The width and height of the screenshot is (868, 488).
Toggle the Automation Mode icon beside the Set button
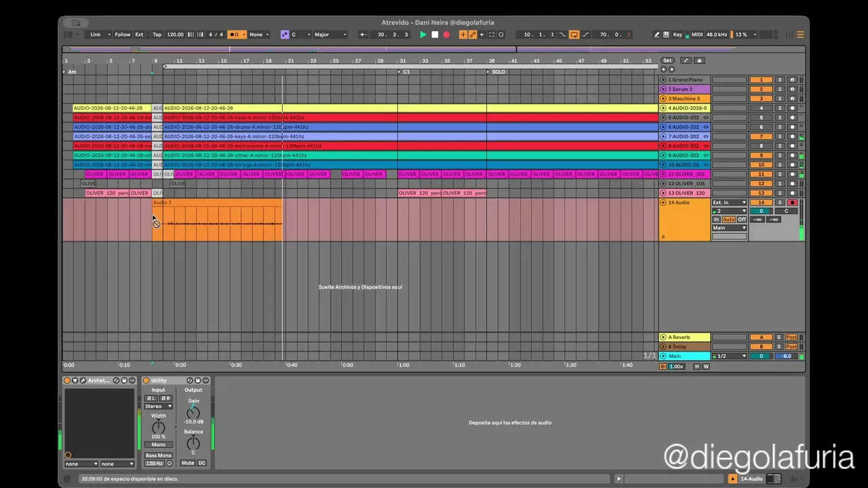tap(686, 60)
